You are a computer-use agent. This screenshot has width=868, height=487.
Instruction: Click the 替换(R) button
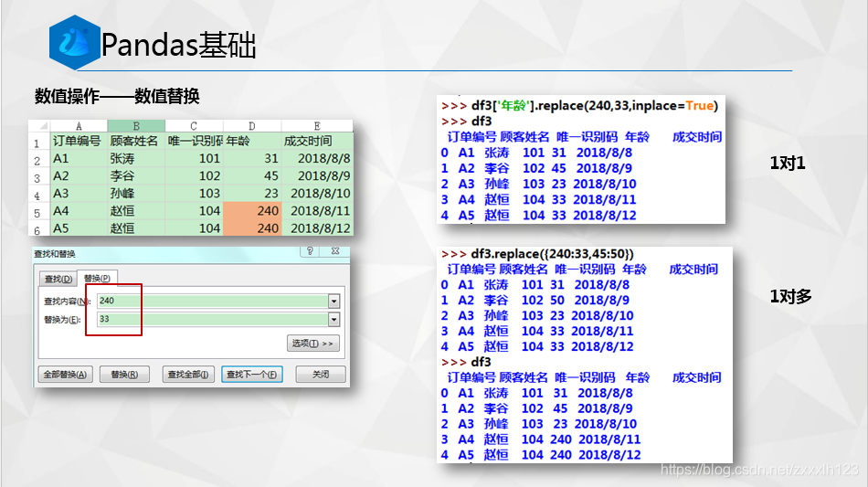tap(124, 375)
